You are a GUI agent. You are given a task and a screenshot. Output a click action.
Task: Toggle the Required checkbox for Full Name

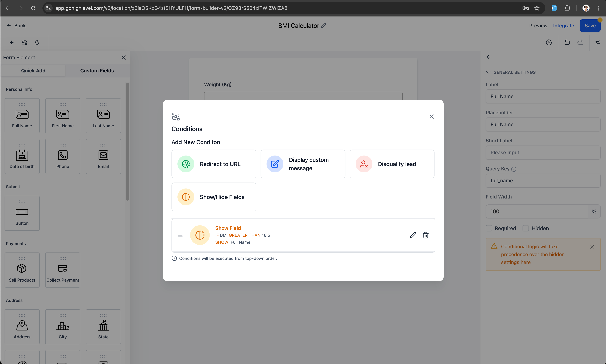tap(489, 228)
